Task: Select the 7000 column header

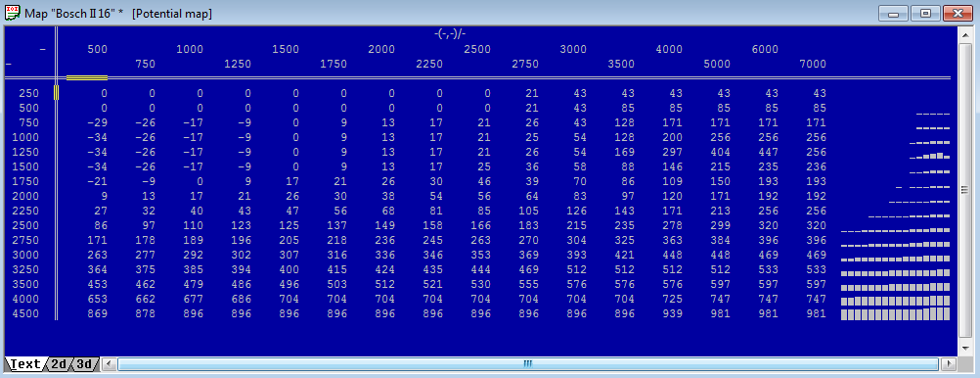Action: [x=812, y=64]
